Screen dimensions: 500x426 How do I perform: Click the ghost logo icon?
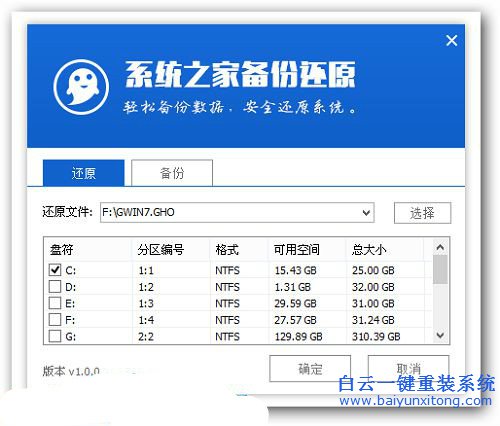(x=81, y=87)
